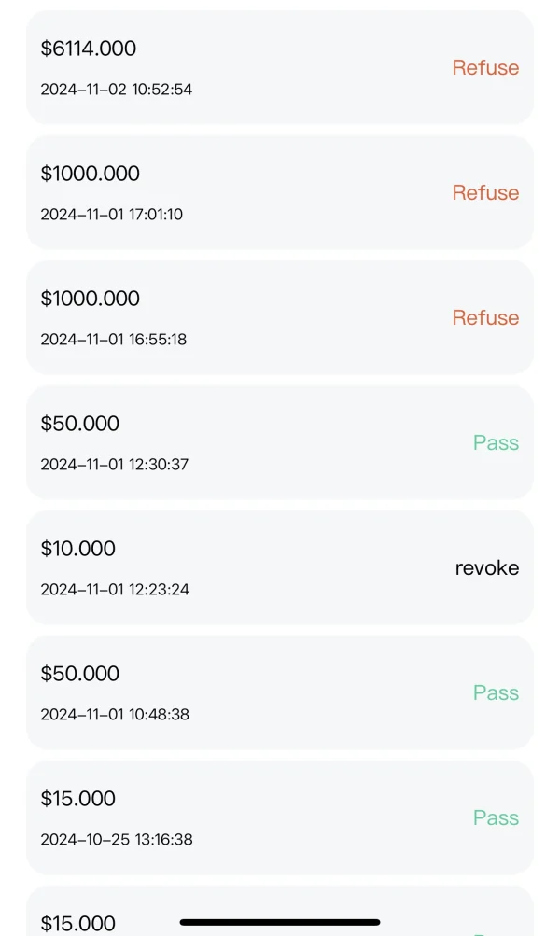Image resolution: width=560 pixels, height=936 pixels.
Task: Click Pass status on the 13:16:38 entry
Action: [496, 817]
